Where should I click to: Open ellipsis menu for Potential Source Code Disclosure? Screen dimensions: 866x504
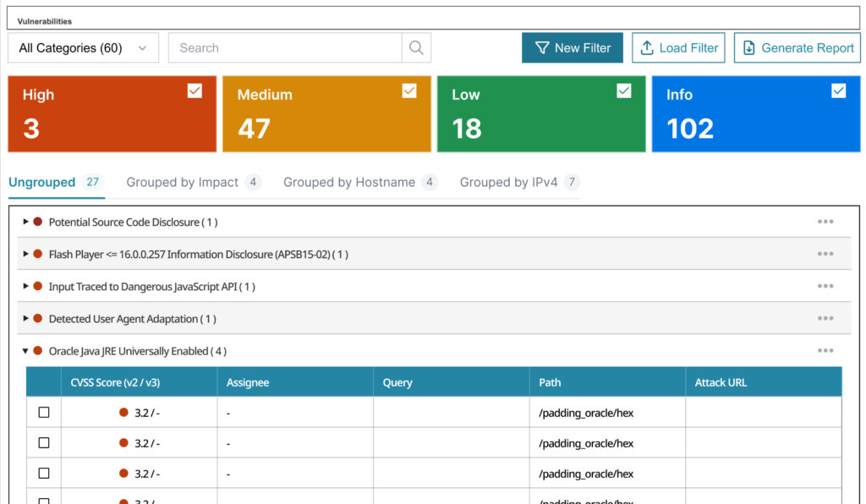click(x=825, y=221)
